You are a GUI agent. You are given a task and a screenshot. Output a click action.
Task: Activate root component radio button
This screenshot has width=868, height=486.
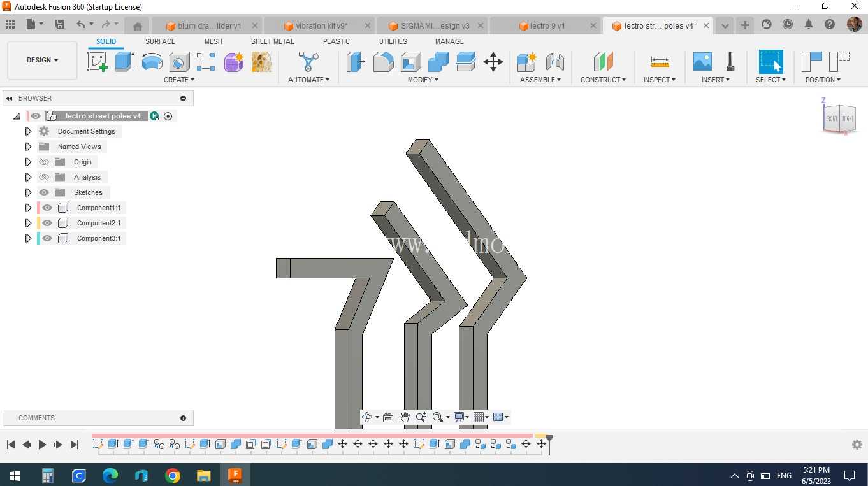coord(168,116)
